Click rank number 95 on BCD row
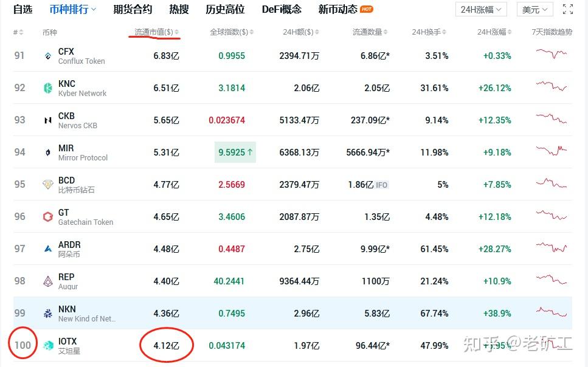 [19, 185]
